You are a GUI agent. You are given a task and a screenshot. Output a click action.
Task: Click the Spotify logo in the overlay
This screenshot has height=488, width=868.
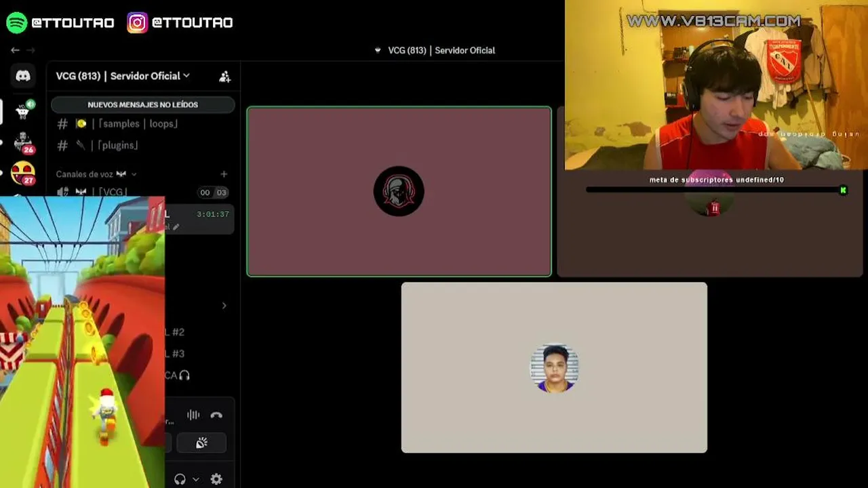pyautogui.click(x=16, y=22)
